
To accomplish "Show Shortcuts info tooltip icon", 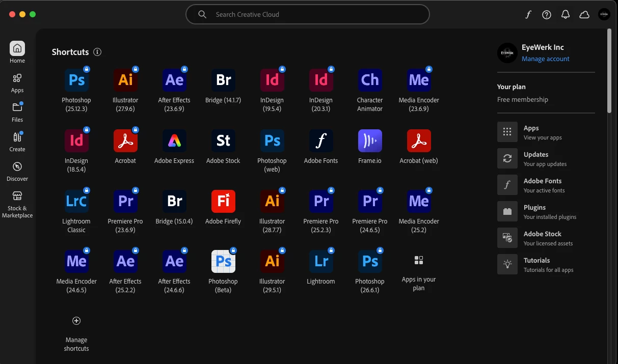I will pyautogui.click(x=97, y=52).
